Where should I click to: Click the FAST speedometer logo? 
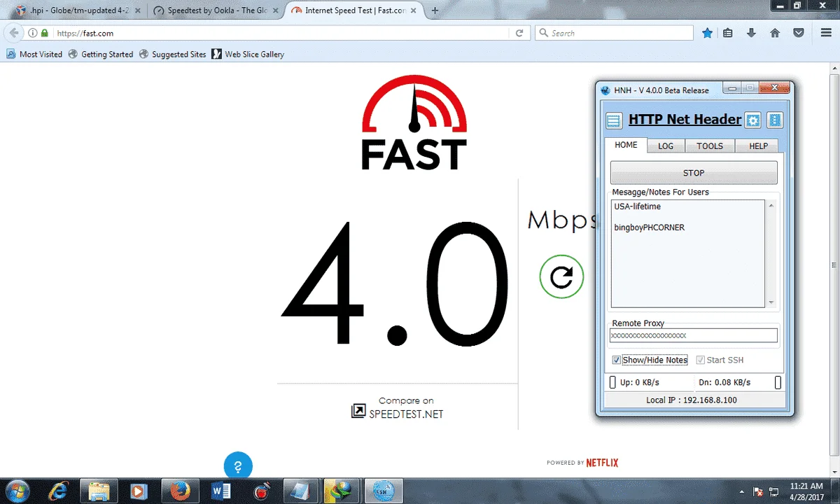click(414, 122)
